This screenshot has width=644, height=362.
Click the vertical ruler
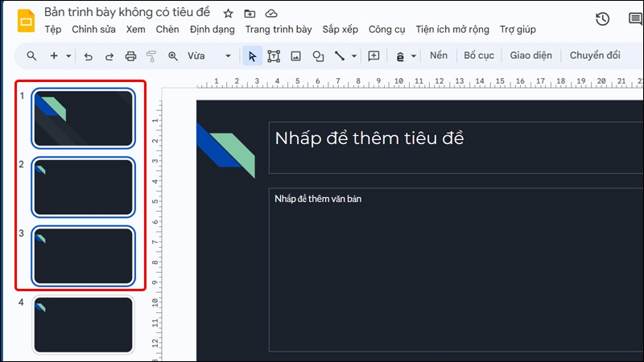point(155,230)
